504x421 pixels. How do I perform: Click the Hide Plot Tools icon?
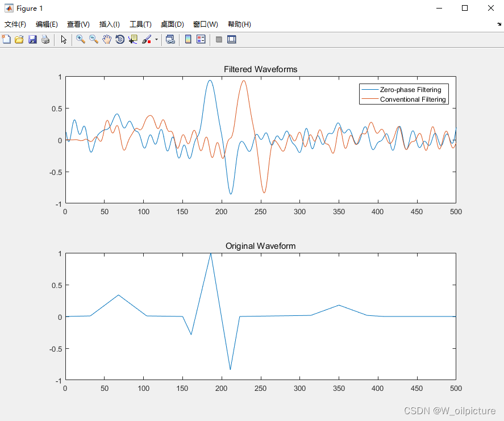coord(219,40)
